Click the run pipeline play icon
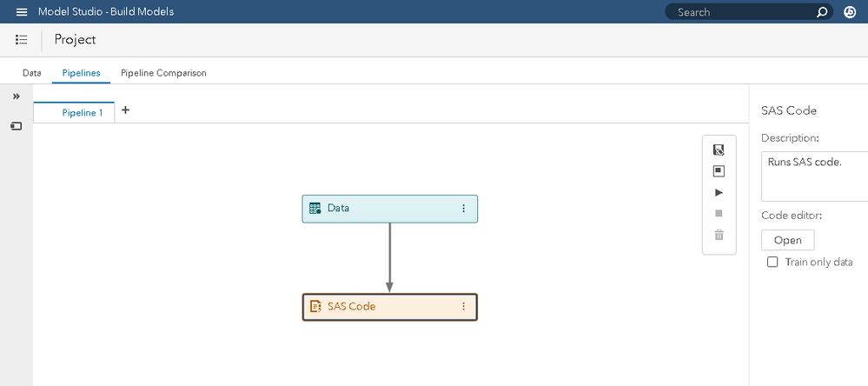Screen dimensions: 868x386 point(719,192)
